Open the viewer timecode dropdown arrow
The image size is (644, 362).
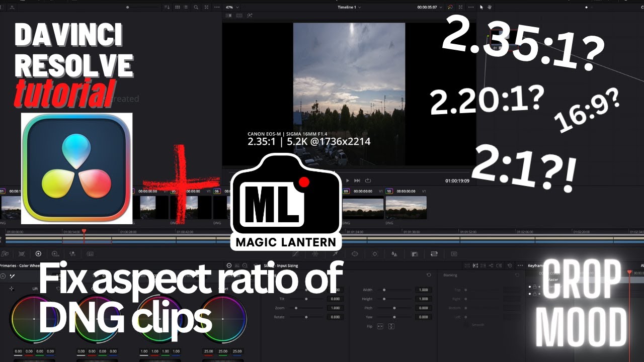441,8
